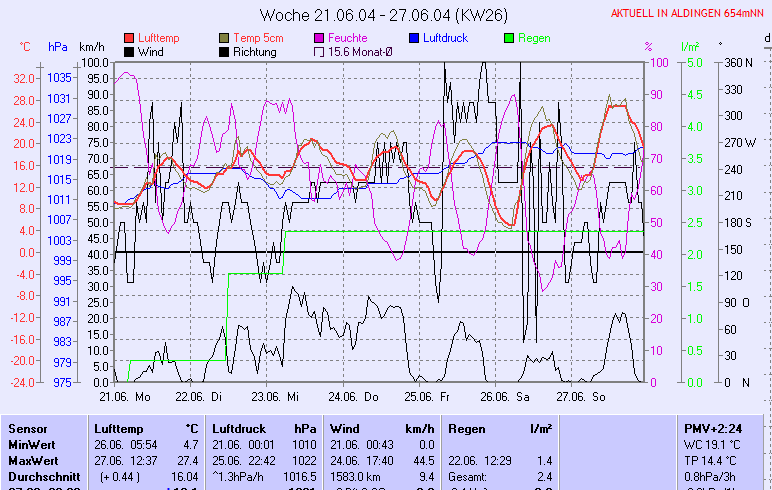Click the black Wind legend square
Viewport: 772px width, 490px height.
pyautogui.click(x=130, y=52)
